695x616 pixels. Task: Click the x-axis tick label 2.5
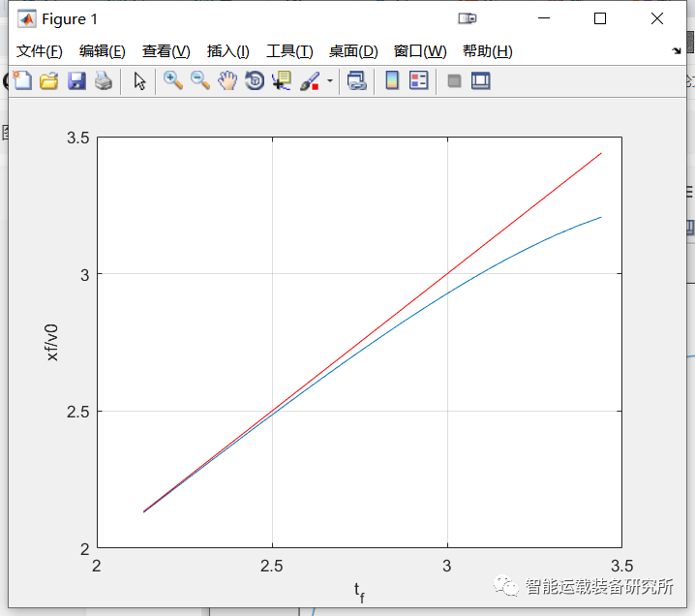[x=272, y=567]
